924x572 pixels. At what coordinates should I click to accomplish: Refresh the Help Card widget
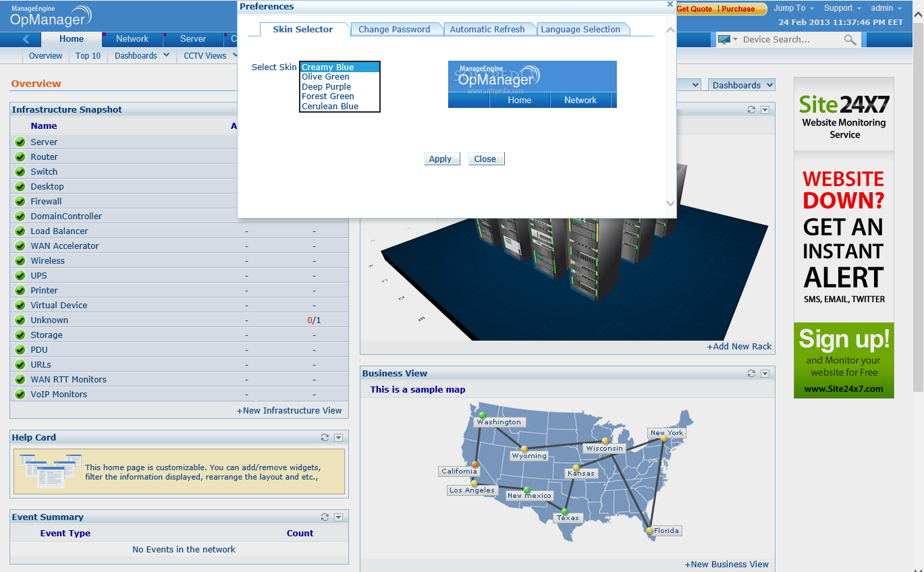click(x=325, y=438)
